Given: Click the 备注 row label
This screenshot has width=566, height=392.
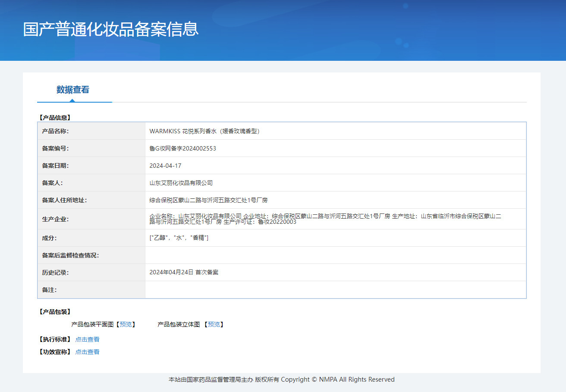Looking at the screenshot, I should [x=49, y=290].
